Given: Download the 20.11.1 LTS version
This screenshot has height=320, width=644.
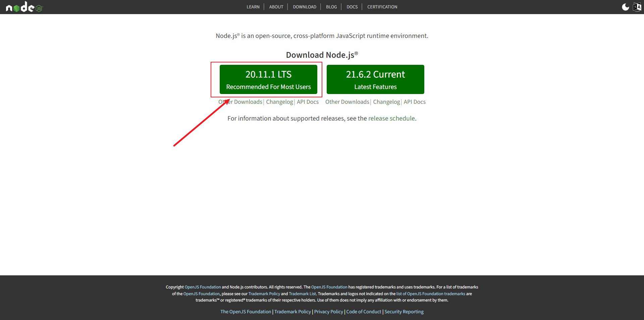Looking at the screenshot, I should point(268,79).
